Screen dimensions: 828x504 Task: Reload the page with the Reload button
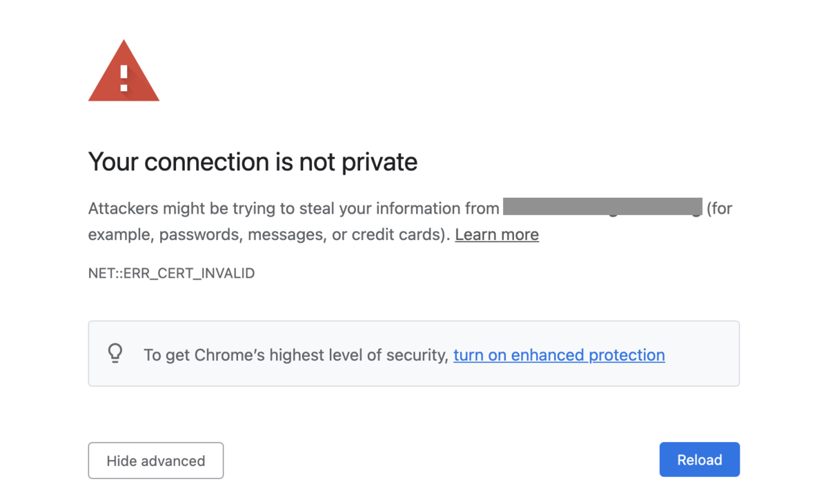click(x=699, y=460)
